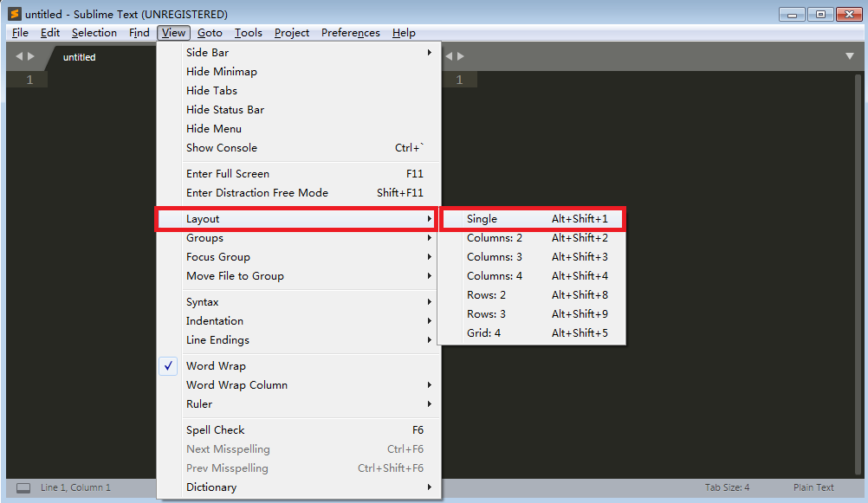
Task: Expand the Focus Group submenu
Action: pos(300,257)
